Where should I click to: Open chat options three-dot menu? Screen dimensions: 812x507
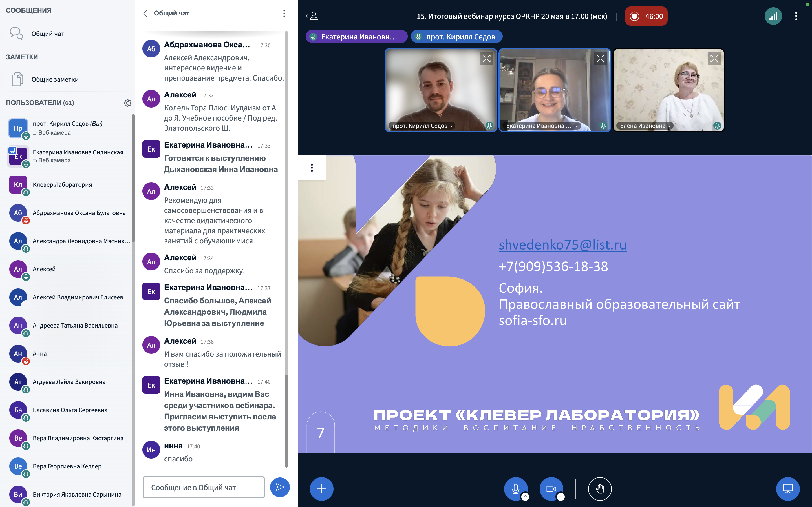(x=284, y=14)
